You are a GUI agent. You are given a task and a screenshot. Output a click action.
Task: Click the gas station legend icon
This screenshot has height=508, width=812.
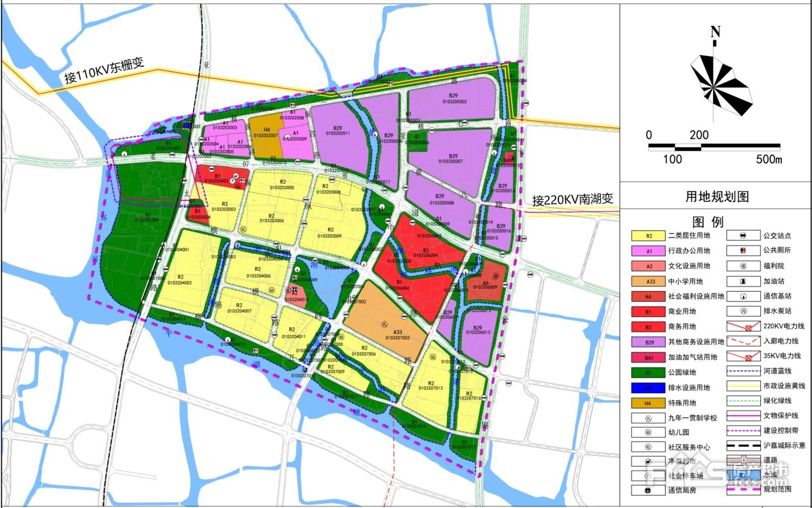[x=743, y=281]
